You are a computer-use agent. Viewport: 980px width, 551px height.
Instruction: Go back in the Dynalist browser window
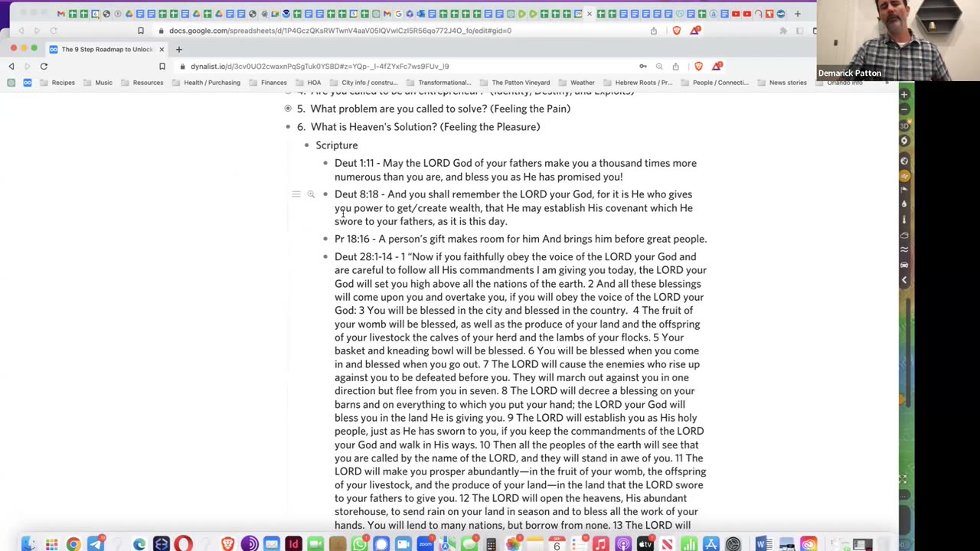[x=11, y=67]
